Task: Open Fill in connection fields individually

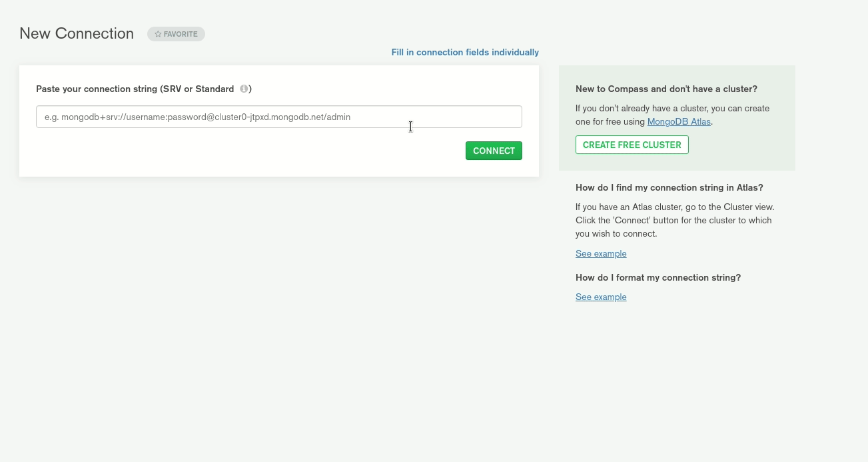Action: (464, 52)
